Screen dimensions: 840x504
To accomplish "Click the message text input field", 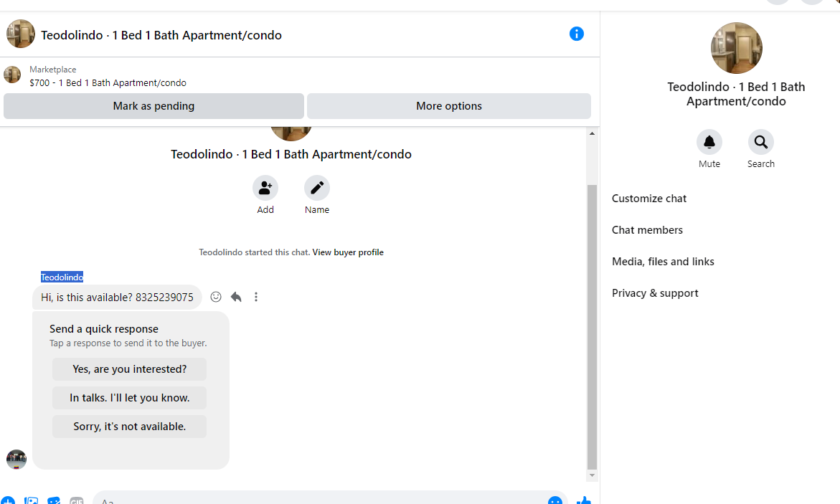I will pos(329,499).
